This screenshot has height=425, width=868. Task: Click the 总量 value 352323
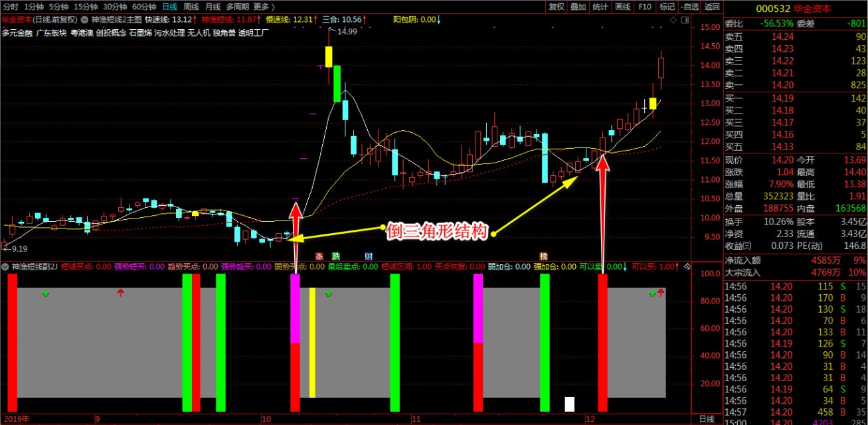pos(778,197)
